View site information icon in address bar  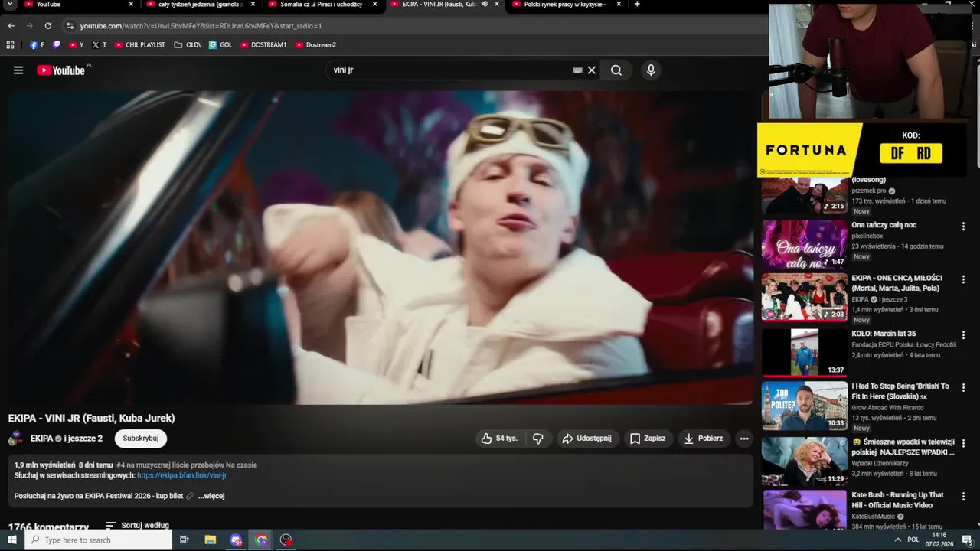(70, 25)
